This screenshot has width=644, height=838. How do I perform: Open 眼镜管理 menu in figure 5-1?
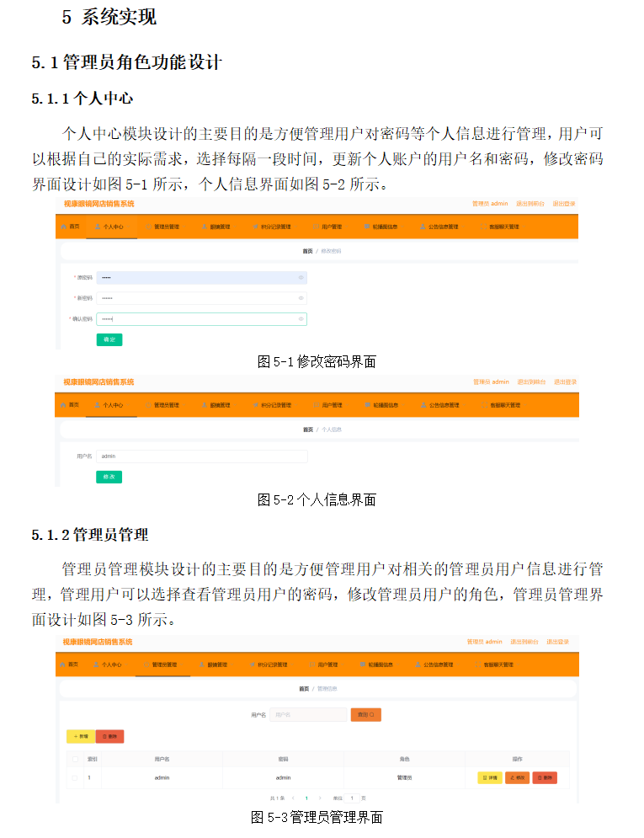pos(216,227)
